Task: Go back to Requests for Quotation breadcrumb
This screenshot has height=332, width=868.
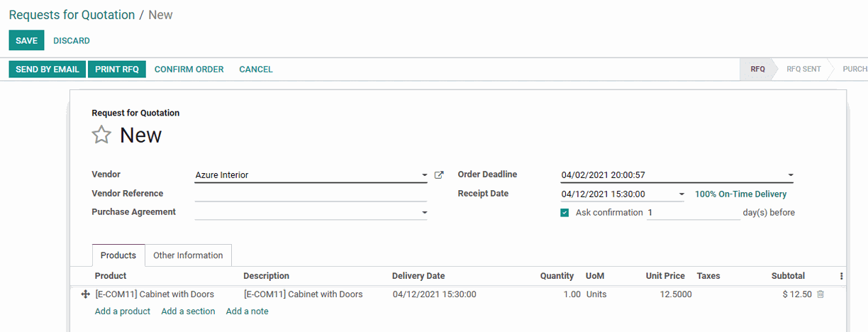Action: pyautogui.click(x=72, y=15)
